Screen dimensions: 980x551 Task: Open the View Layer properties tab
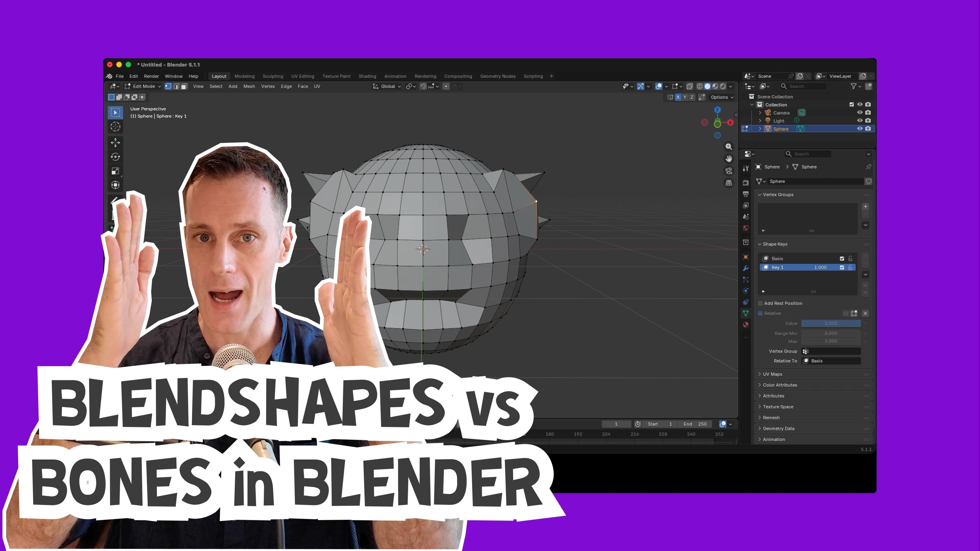click(x=746, y=205)
